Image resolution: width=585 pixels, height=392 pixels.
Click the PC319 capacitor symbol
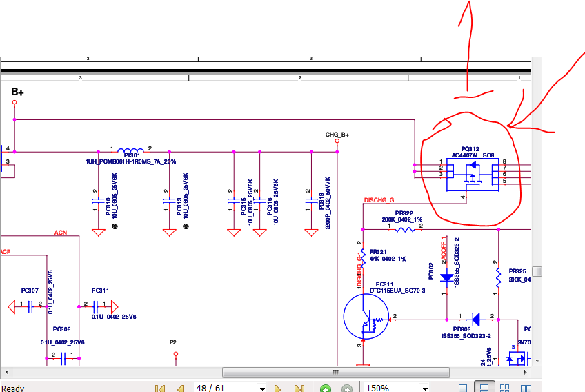[x=311, y=201]
